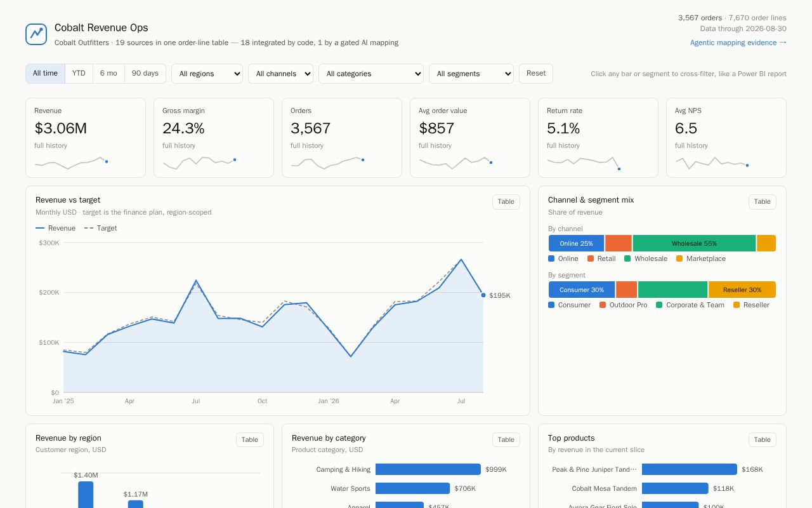This screenshot has width=812, height=508.
Task: Click the Return rate KPI sparkline
Action: 584,163
